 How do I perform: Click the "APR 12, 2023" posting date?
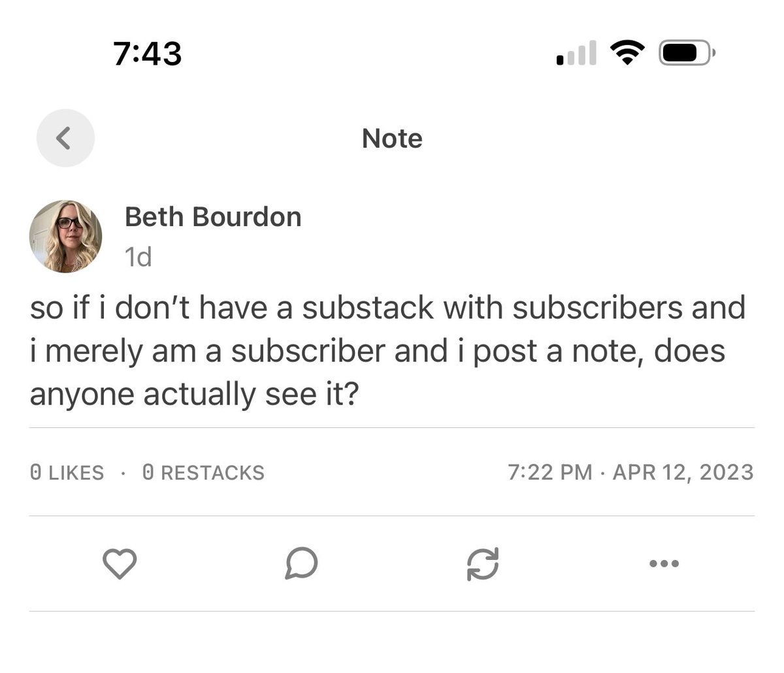(x=683, y=472)
